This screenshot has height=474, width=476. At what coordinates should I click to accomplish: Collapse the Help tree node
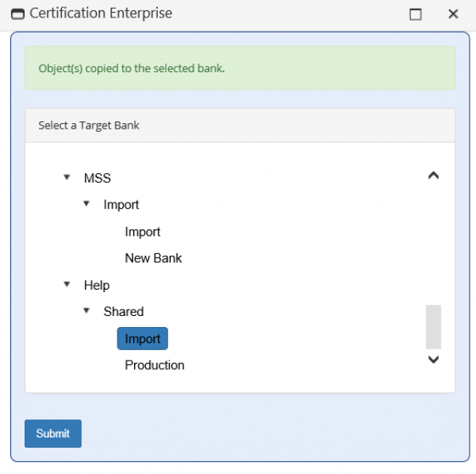coord(67,284)
